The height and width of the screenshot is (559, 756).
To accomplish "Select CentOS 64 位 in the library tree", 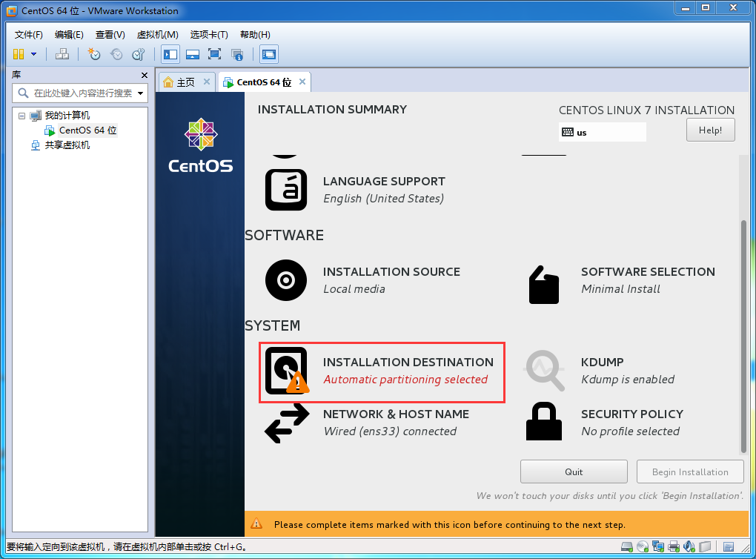I will click(x=87, y=130).
